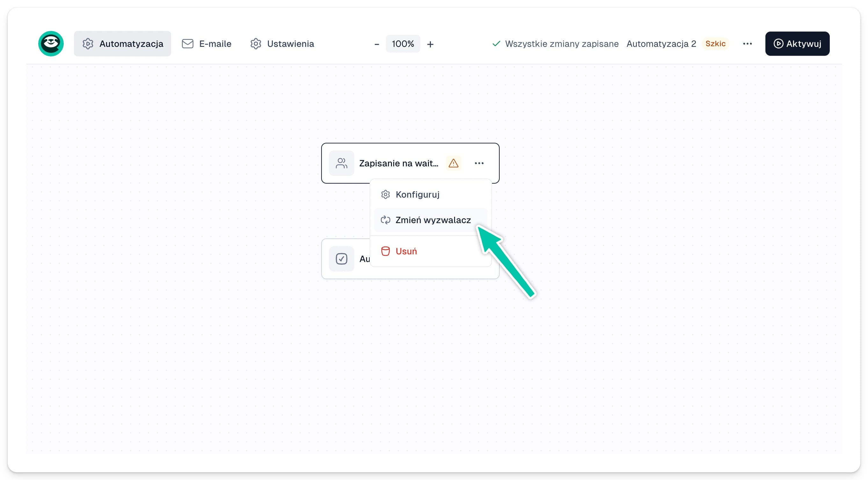Click the Wszystkie zmiany zapisane status

coord(555,44)
